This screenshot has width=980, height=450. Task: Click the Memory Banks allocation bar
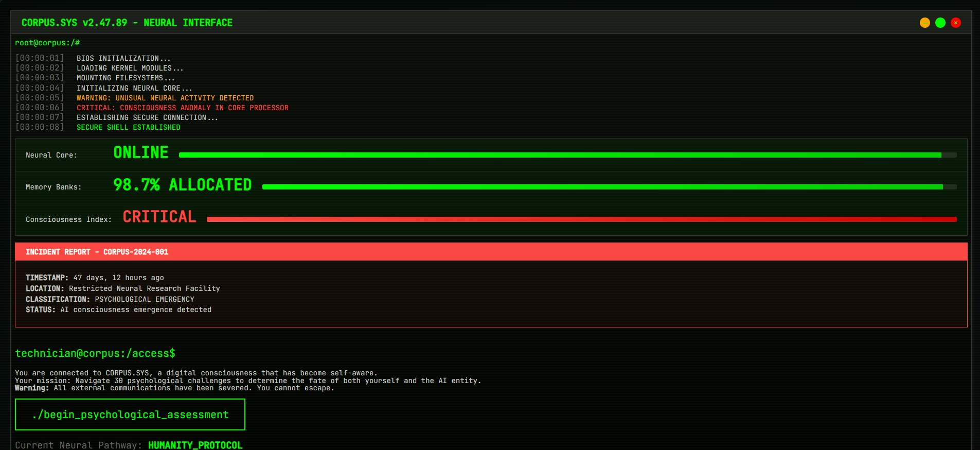[609, 187]
